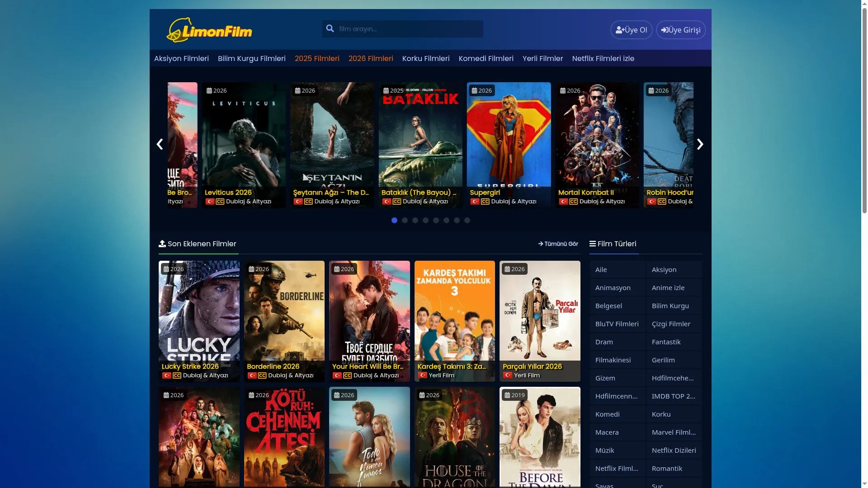This screenshot has width=868, height=488.
Task: Open the Supergirl carousel poster
Action: click(x=509, y=145)
